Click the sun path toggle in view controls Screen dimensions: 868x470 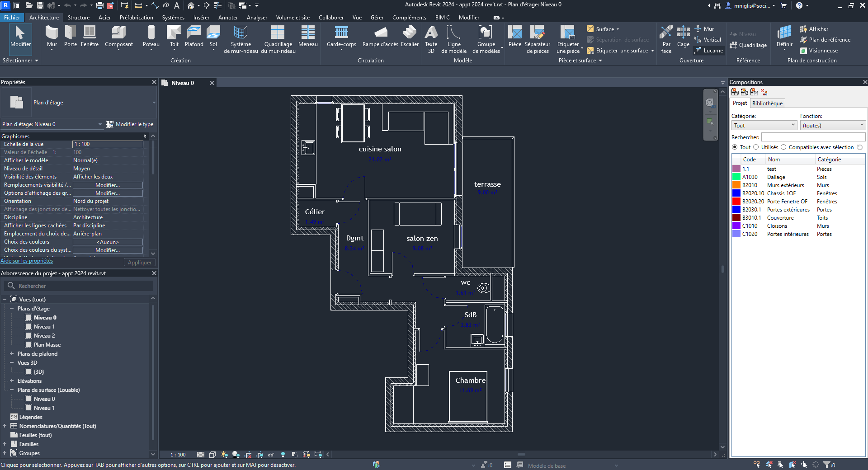coord(224,455)
